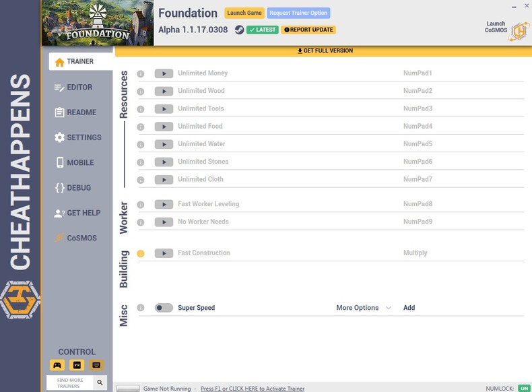Select gamepad control icon

[57, 365]
